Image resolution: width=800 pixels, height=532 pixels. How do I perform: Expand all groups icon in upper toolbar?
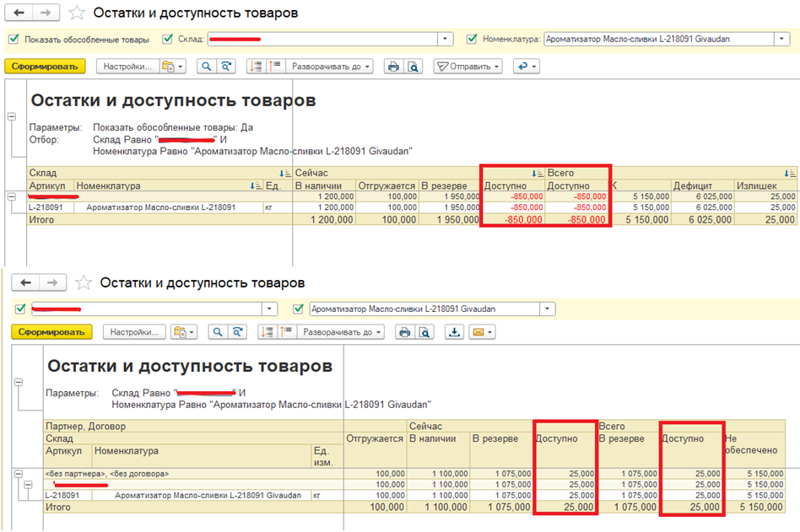pyautogui.click(x=275, y=67)
